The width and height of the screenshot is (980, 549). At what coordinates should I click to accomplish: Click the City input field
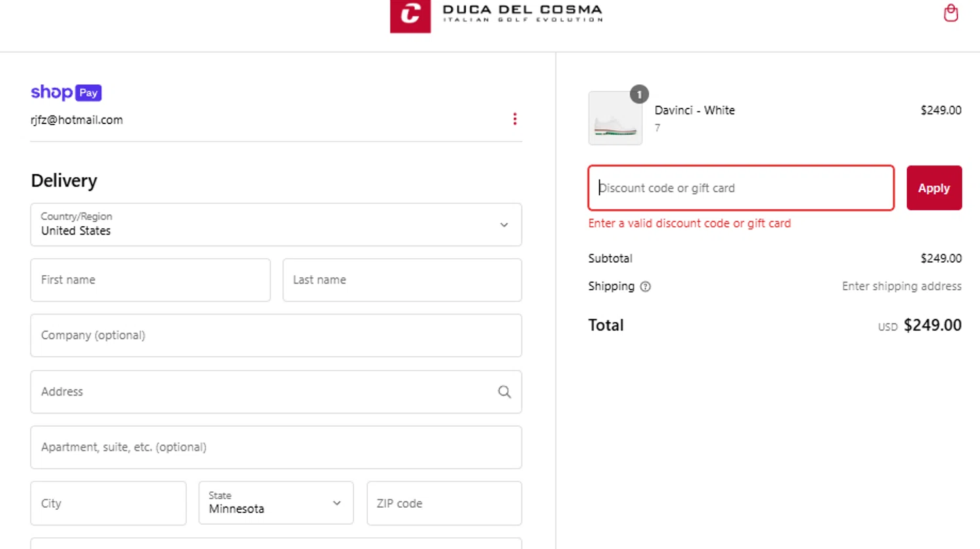coord(108,503)
